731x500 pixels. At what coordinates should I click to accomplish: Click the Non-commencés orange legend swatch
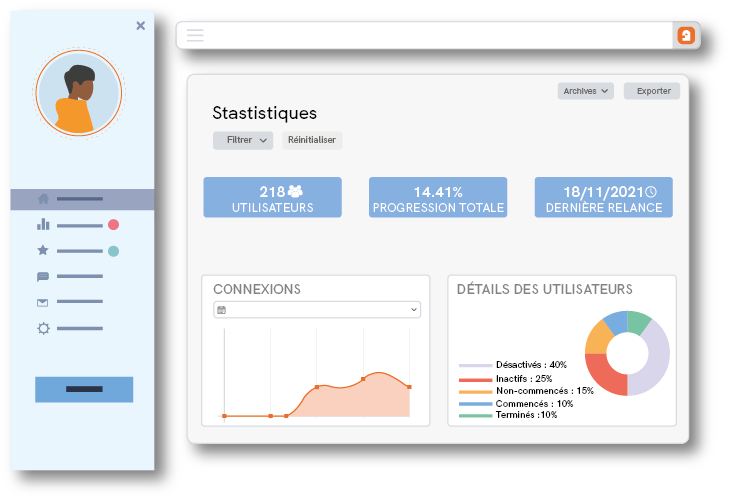(x=475, y=392)
